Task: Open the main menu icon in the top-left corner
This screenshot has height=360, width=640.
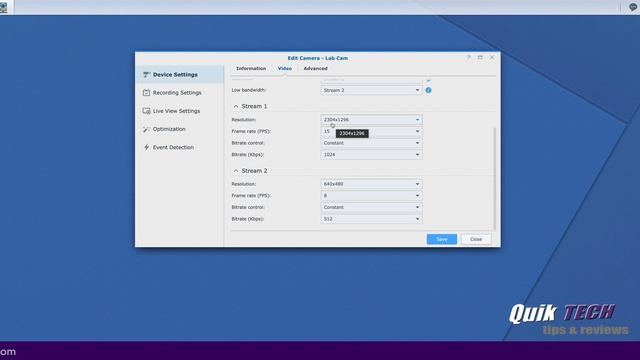Action: pyautogui.click(x=4, y=7)
